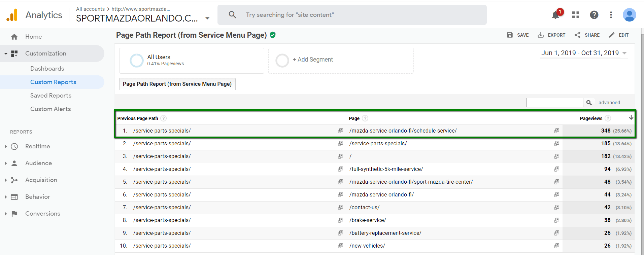This screenshot has width=644, height=255.
Task: Click the advanced filter link
Action: [609, 103]
